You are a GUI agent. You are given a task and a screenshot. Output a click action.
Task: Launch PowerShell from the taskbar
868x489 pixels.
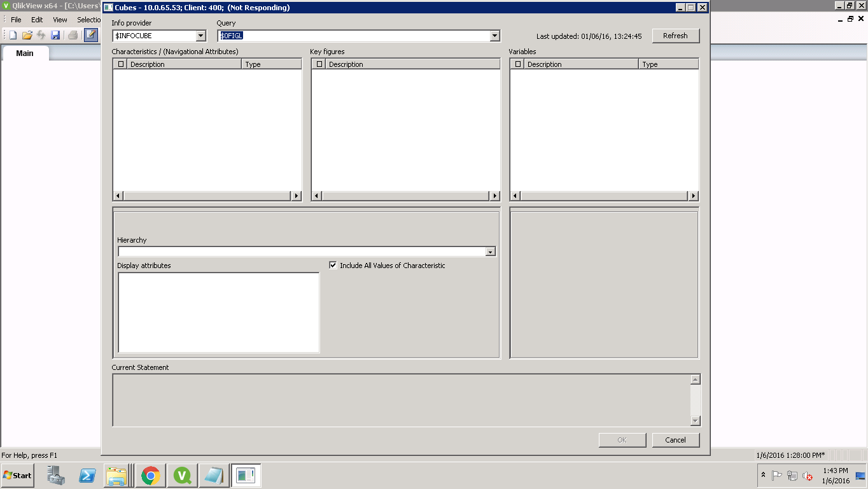tap(87, 476)
